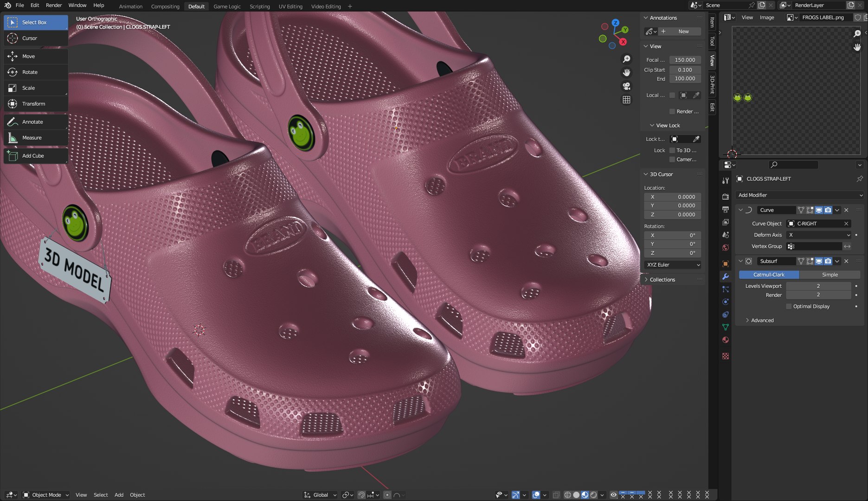Viewport: 868px width, 501px height.
Task: Toggle X-ray view in header
Action: tap(556, 495)
